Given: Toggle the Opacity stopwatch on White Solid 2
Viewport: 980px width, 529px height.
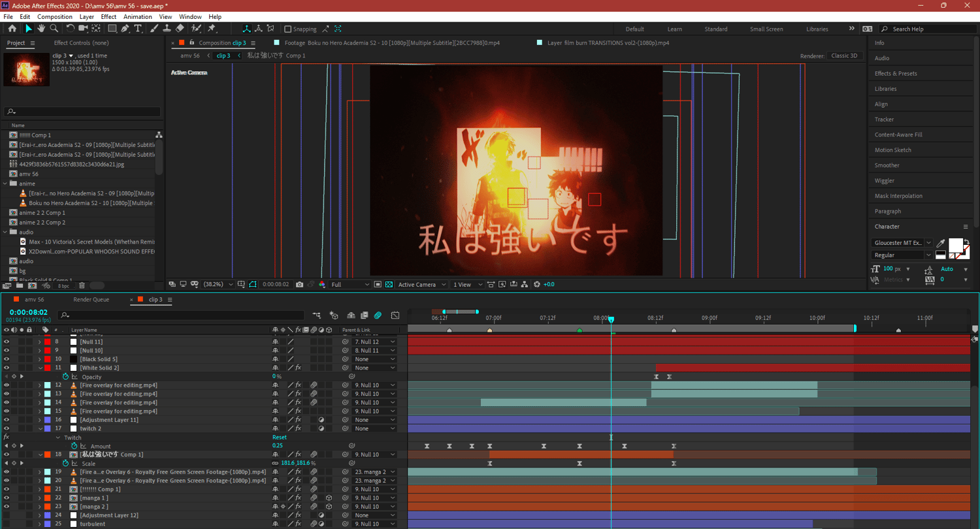Looking at the screenshot, I should click(x=65, y=377).
